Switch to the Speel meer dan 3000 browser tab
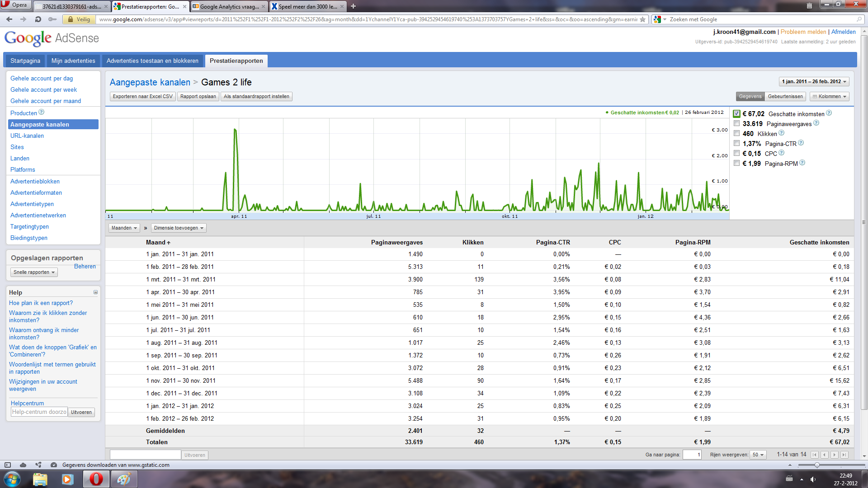The height and width of the screenshot is (488, 868). (x=307, y=6)
